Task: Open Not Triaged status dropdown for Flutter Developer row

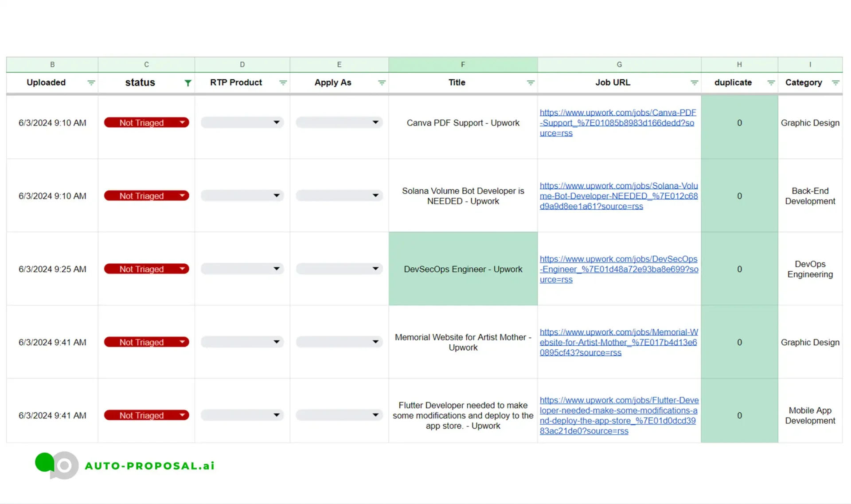Action: click(182, 415)
